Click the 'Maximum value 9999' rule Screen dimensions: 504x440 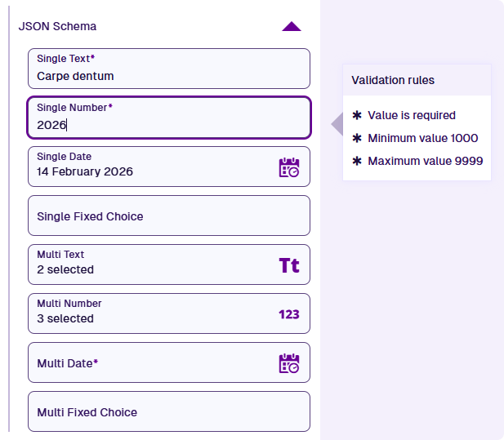(x=425, y=161)
